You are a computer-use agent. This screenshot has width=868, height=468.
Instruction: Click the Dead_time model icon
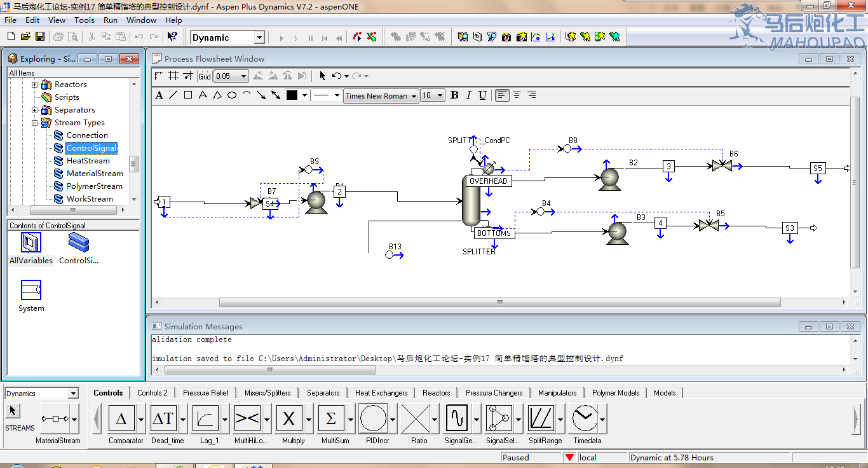click(x=163, y=419)
